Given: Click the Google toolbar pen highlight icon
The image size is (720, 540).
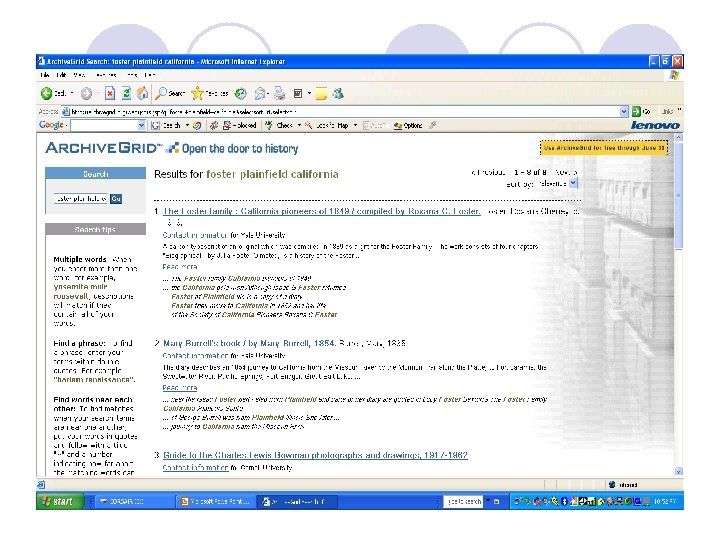Looking at the screenshot, I should click(432, 125).
